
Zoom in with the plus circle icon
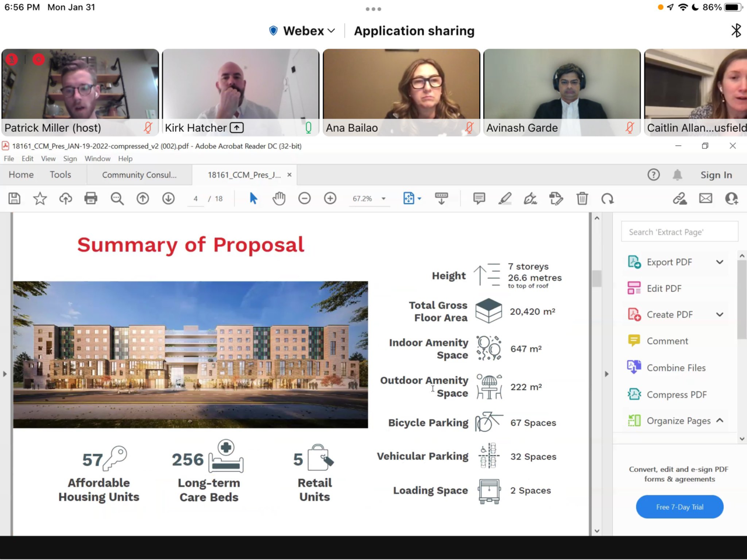330,198
